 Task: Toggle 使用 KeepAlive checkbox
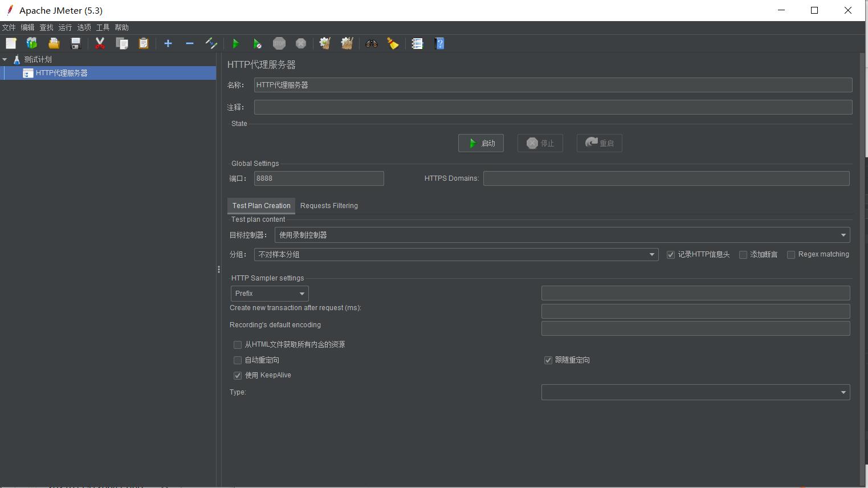[x=238, y=376]
